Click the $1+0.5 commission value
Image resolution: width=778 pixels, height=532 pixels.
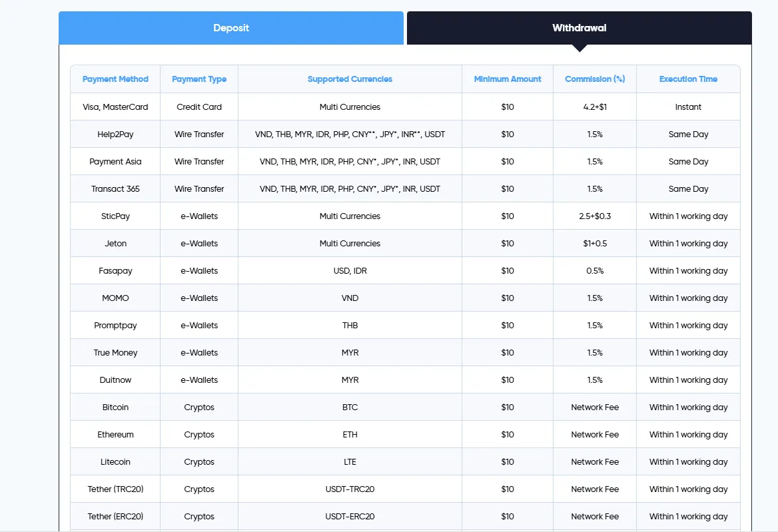(595, 244)
